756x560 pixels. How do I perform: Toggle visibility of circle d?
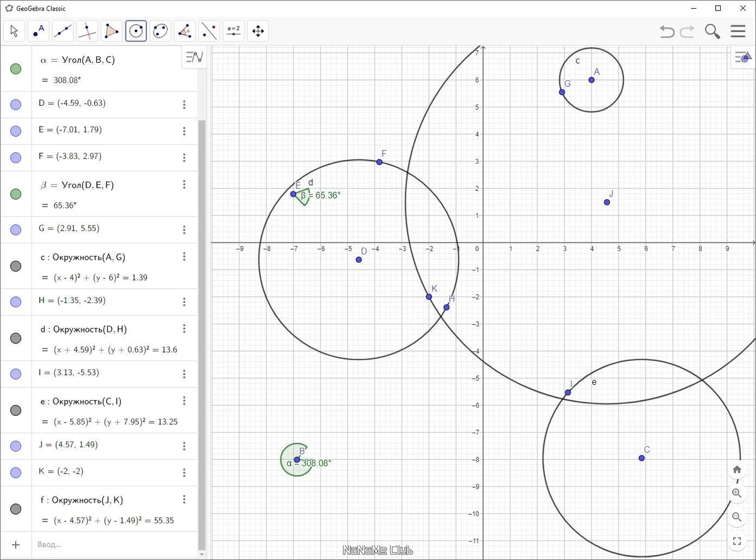pos(16,338)
